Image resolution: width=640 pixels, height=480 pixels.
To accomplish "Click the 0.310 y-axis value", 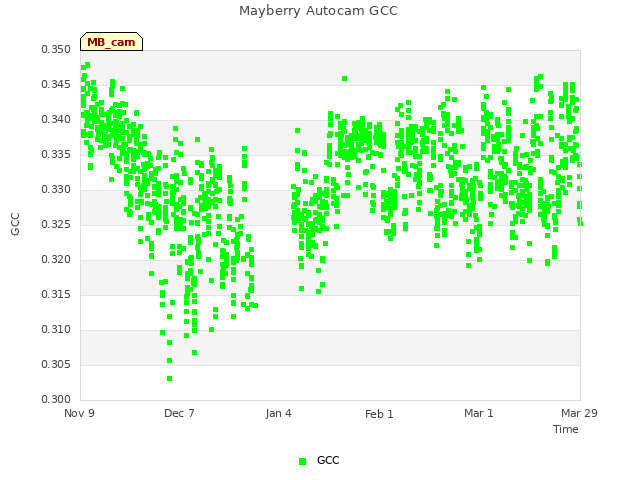I will tap(56, 329).
